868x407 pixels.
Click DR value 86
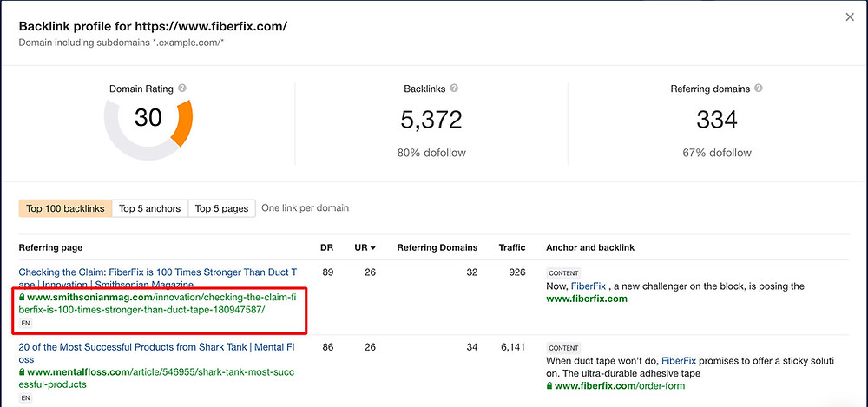(x=328, y=347)
